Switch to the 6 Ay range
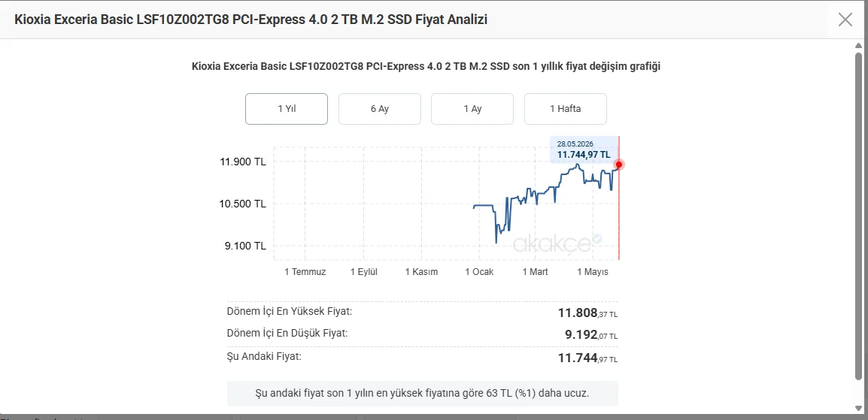The height and width of the screenshot is (420, 868). pyautogui.click(x=380, y=109)
